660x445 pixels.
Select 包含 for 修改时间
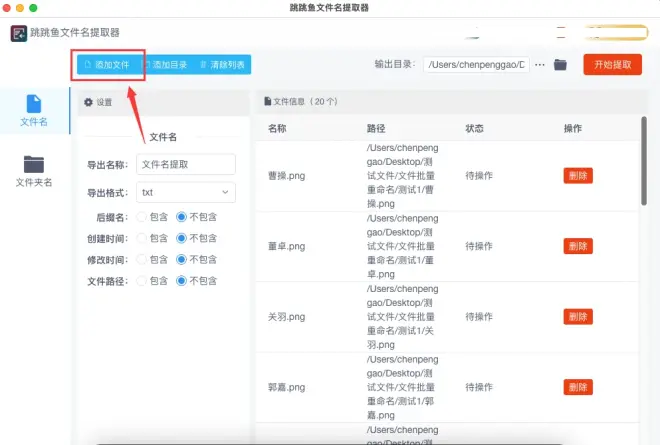point(142,259)
